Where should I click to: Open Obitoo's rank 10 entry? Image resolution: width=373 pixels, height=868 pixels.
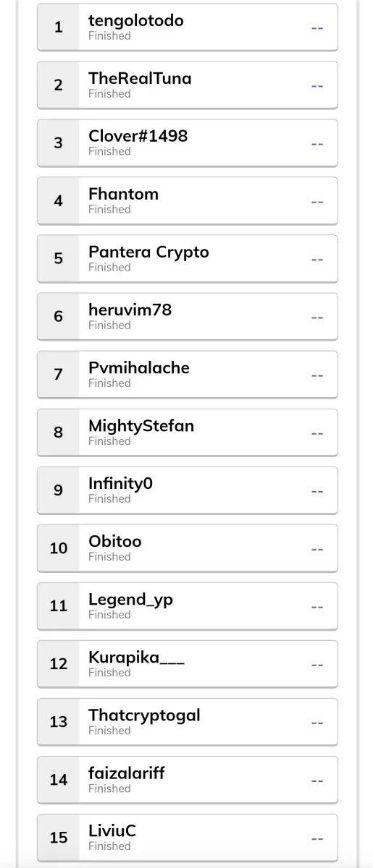[187, 548]
